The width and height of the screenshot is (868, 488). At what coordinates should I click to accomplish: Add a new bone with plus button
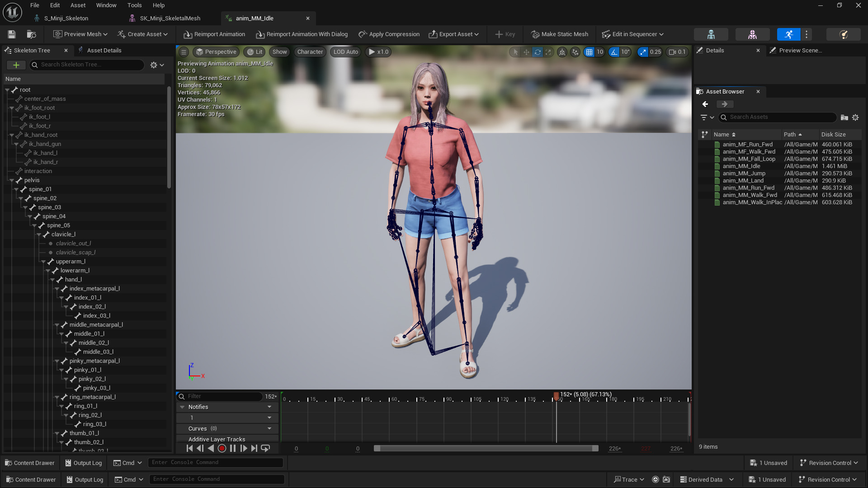[16, 65]
